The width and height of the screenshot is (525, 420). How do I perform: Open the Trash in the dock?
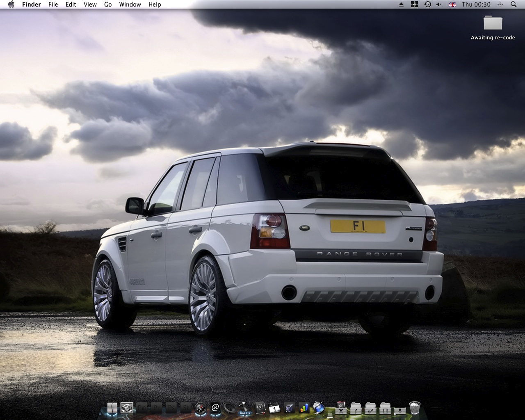point(415,408)
